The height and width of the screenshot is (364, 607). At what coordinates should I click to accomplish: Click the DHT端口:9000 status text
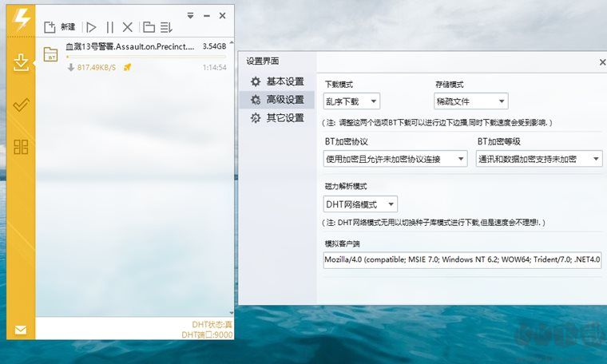(207, 334)
